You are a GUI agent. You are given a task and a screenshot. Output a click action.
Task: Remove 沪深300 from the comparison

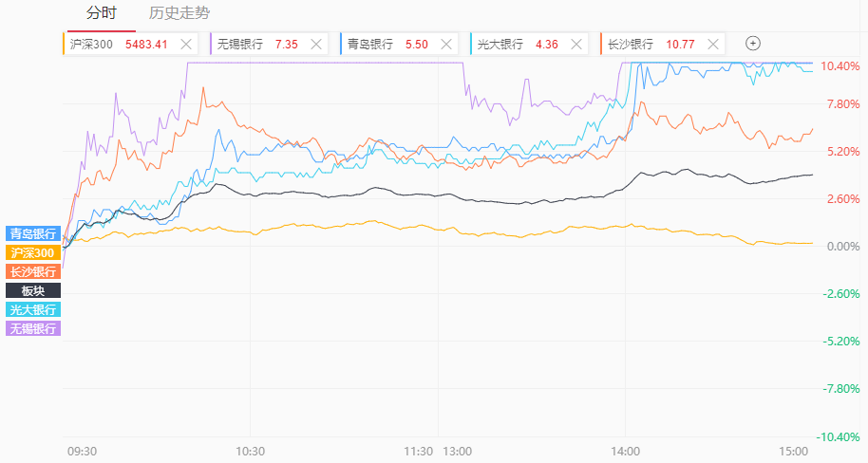pyautogui.click(x=186, y=45)
